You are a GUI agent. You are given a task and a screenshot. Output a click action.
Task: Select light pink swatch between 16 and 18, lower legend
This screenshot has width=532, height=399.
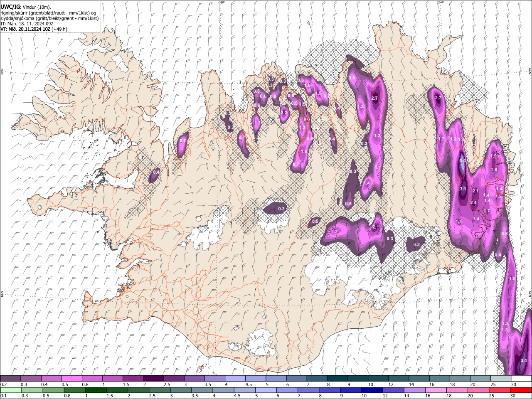pyautogui.click(x=435, y=390)
